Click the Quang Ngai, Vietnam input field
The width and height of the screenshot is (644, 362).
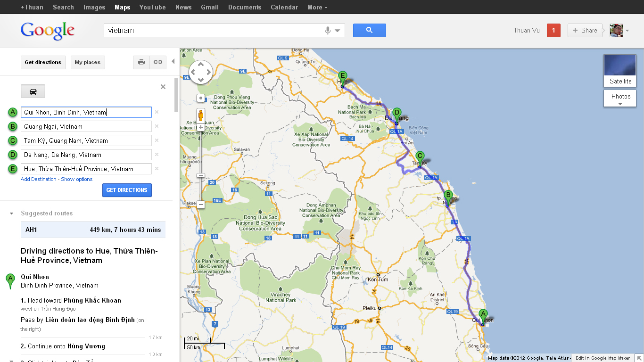click(x=86, y=126)
